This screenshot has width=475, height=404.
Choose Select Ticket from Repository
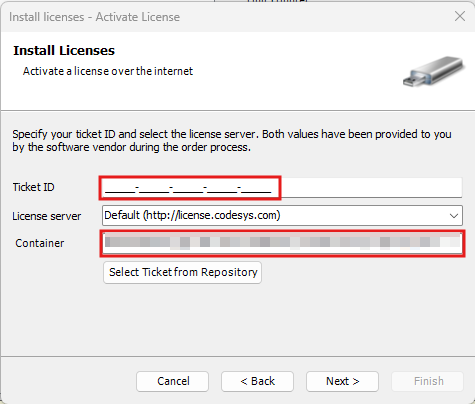click(x=182, y=272)
